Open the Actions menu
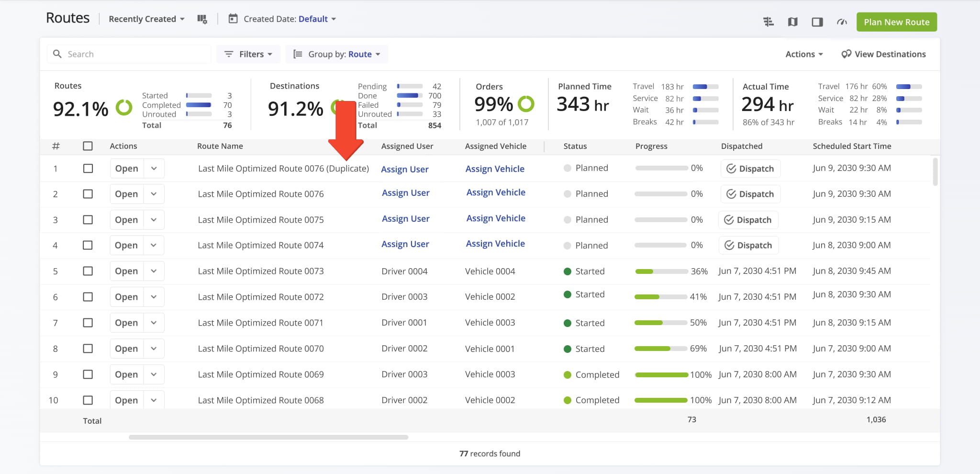980x474 pixels. [x=804, y=54]
